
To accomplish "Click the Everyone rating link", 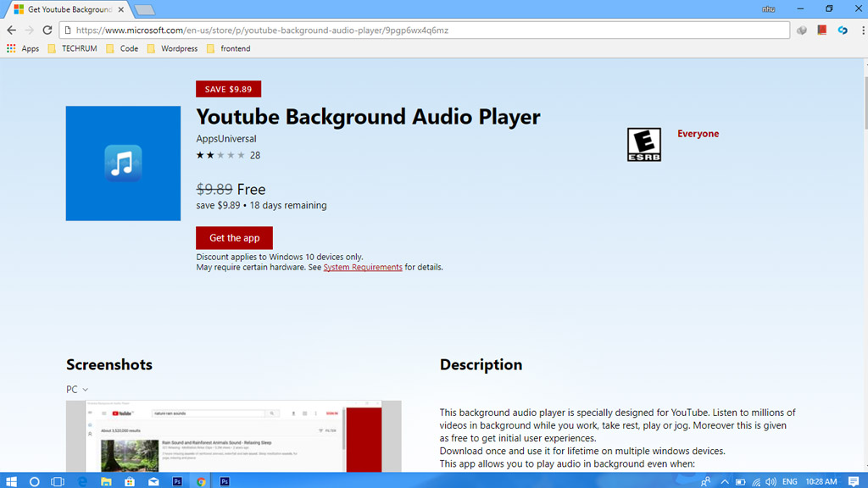I will pos(698,134).
